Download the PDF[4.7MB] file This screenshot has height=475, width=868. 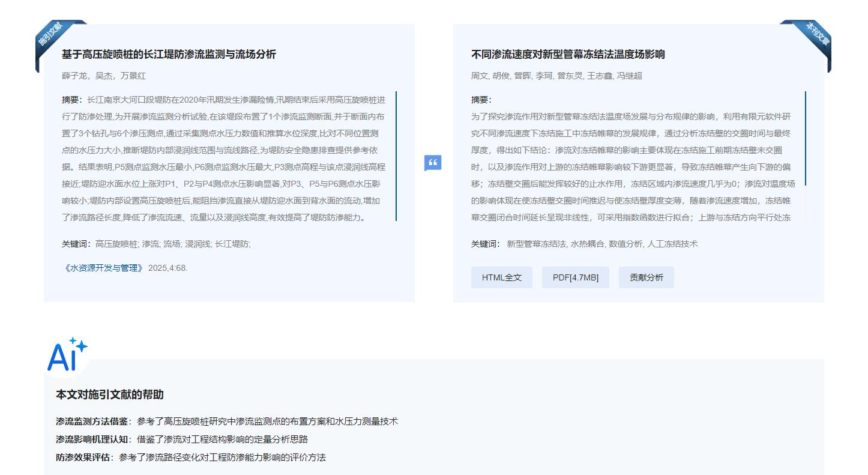(575, 277)
